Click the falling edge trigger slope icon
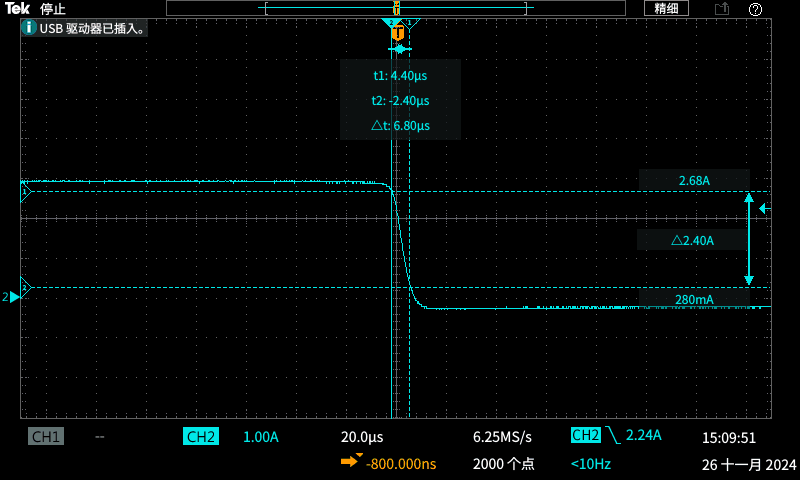This screenshot has height=480, width=800. point(612,436)
